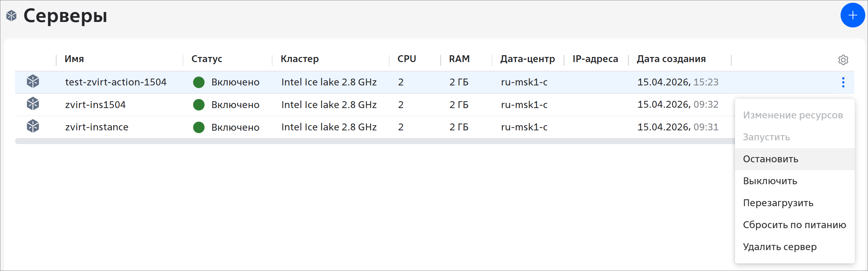
Task: Sort by Имя column header
Action: (74, 59)
